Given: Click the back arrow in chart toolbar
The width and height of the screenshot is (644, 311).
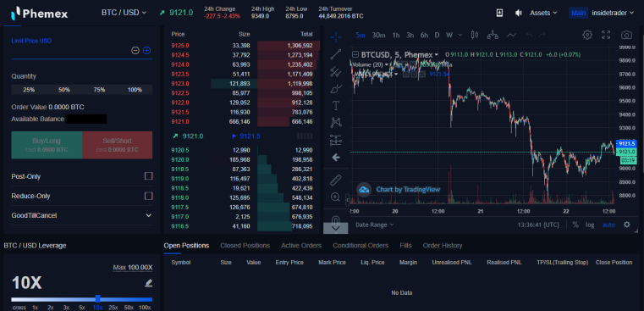Looking at the screenshot, I should (x=336, y=157).
